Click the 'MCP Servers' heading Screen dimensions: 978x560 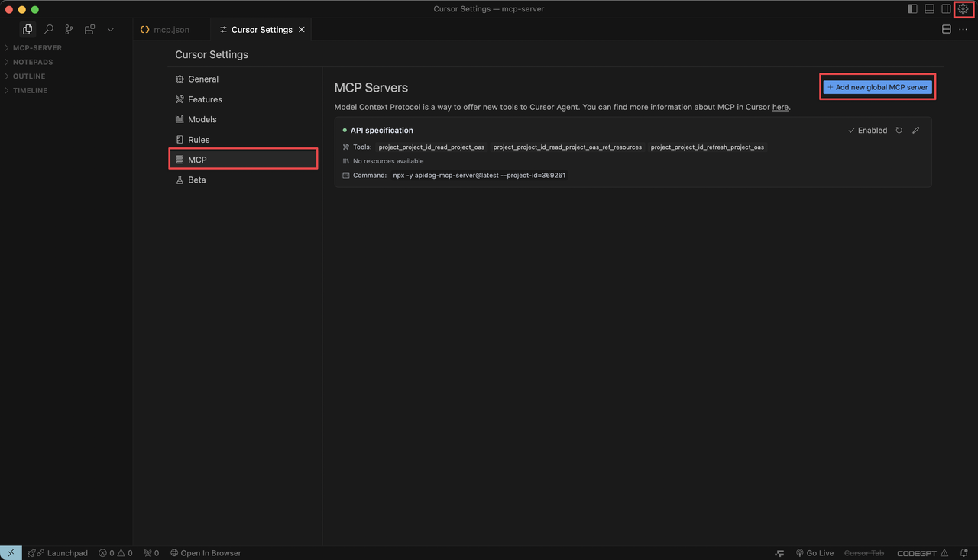pyautogui.click(x=371, y=88)
